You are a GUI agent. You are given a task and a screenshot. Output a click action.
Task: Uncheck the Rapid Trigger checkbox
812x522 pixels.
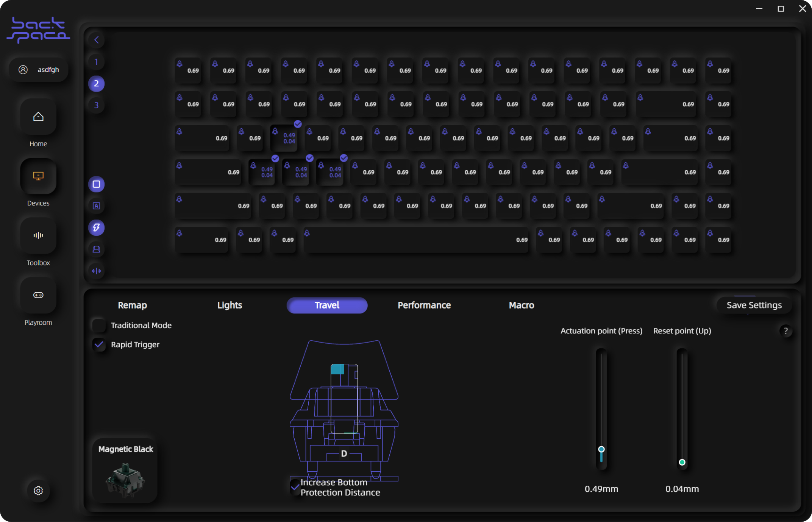(99, 344)
